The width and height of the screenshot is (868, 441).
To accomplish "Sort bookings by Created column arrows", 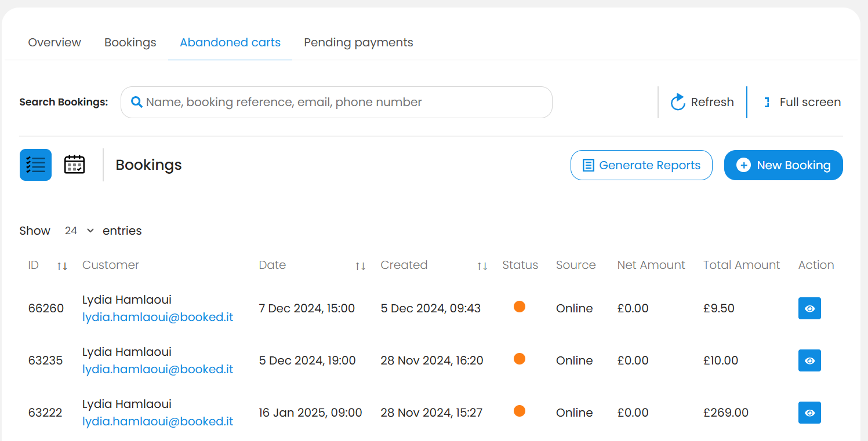I will (482, 266).
